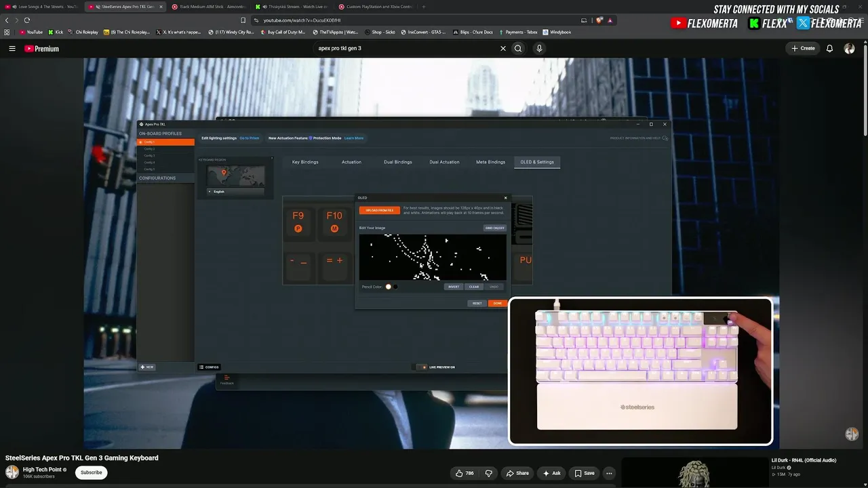Image resolution: width=868 pixels, height=488 pixels.
Task: Dislike the video with thumbs down
Action: (488, 473)
